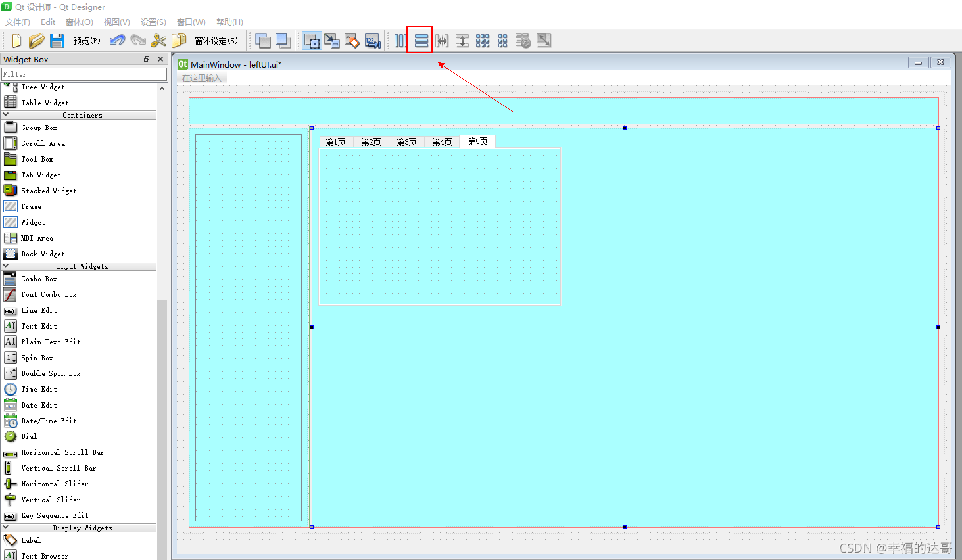Lay out vertically in splitter

[462, 41]
